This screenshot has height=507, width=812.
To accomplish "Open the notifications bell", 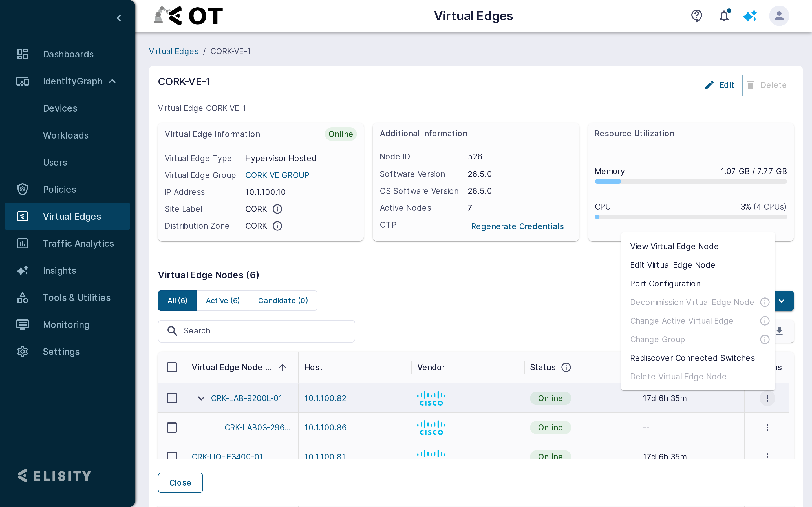I will [724, 16].
